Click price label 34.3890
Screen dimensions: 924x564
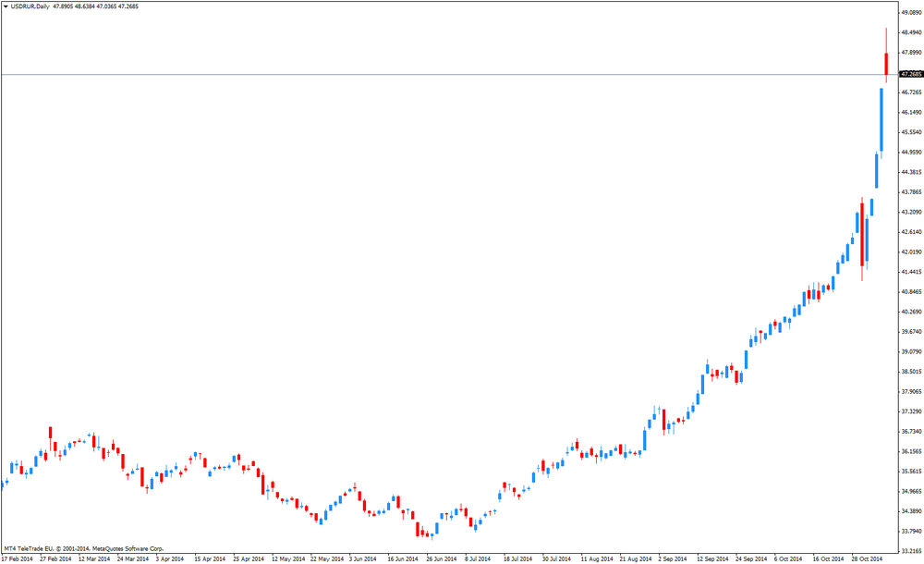tap(911, 511)
